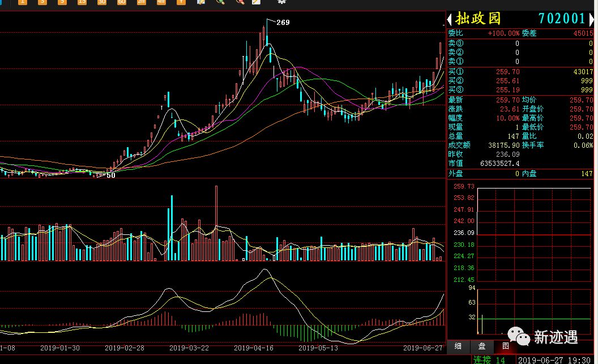The height and width of the screenshot is (364, 598).
Task: Select the 60-minute period icon
Action: click(121, 2)
